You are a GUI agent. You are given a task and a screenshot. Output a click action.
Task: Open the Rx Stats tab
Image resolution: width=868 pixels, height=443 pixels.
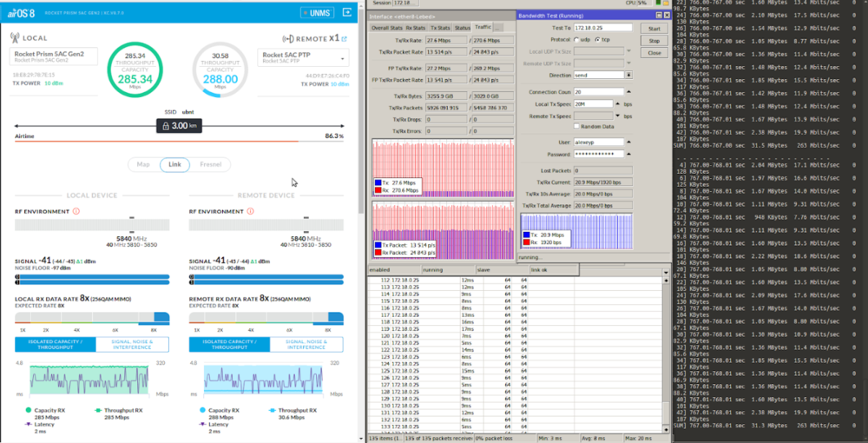click(x=416, y=27)
